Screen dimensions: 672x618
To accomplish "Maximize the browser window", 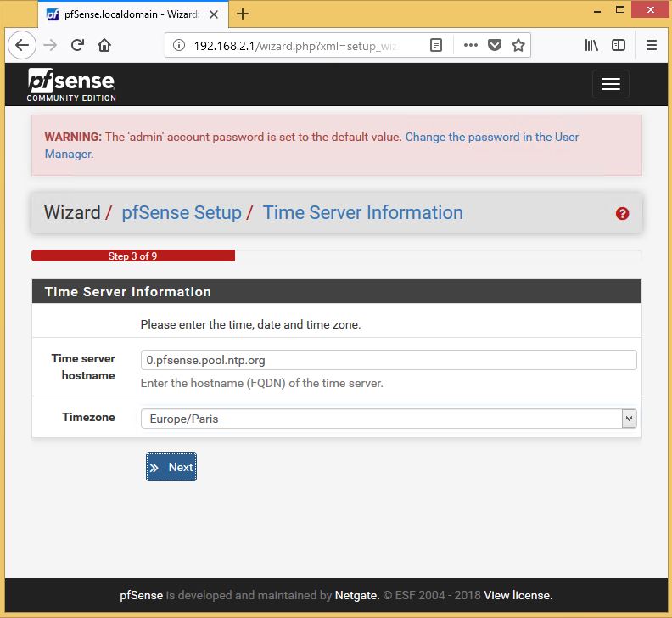I will pyautogui.click(x=620, y=9).
